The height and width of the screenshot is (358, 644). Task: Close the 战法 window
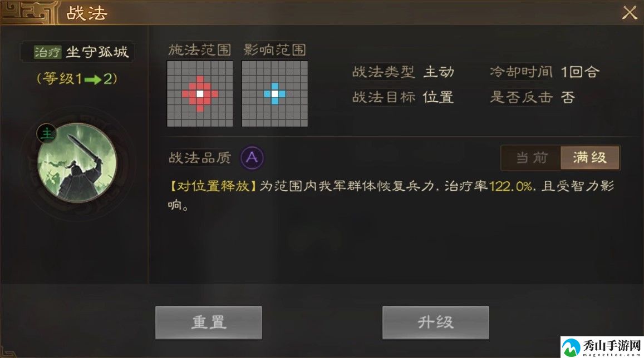click(x=630, y=13)
